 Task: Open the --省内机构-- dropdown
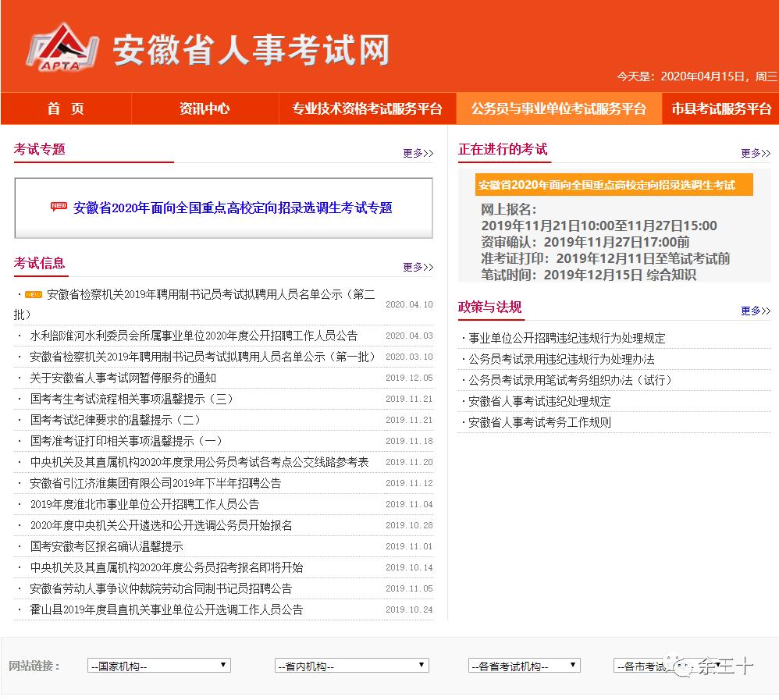pos(351,665)
